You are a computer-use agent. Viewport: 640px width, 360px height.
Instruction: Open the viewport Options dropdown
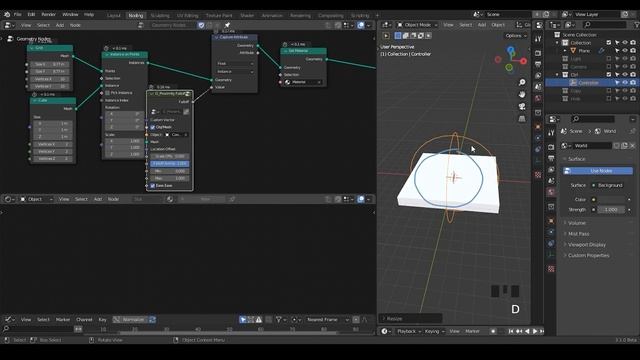tap(516, 36)
